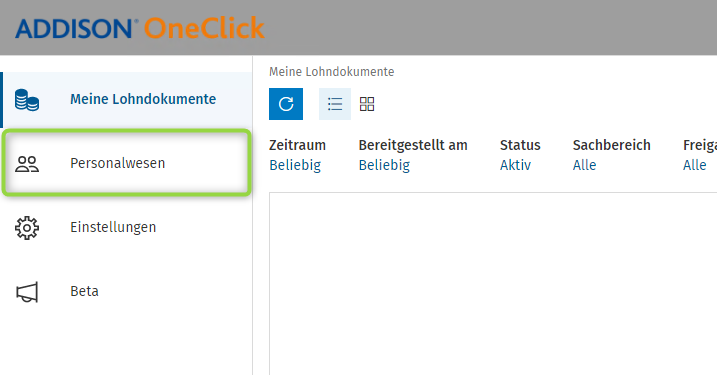This screenshot has width=717, height=375.
Task: Open the Personalwesen menu entry
Action: pyautogui.click(x=126, y=163)
